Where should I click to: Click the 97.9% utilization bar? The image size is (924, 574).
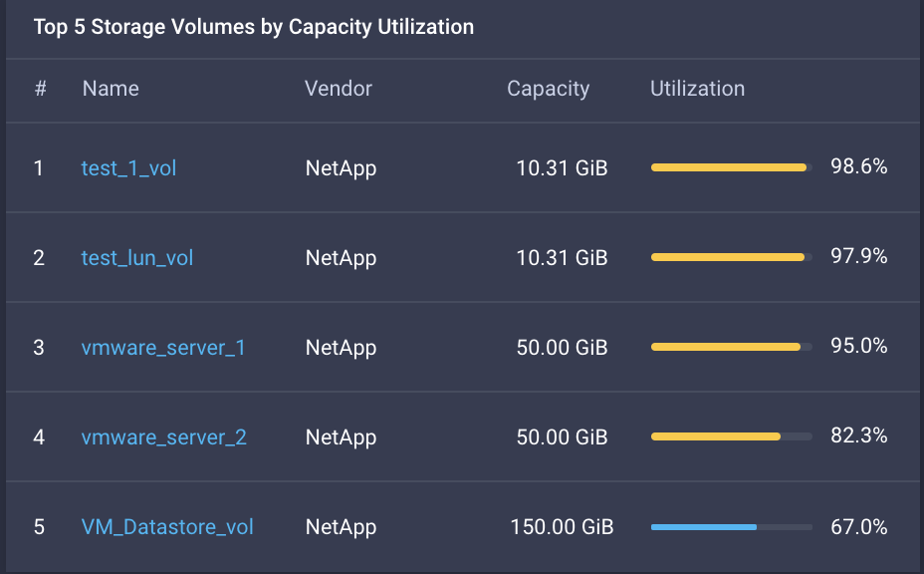coord(731,257)
